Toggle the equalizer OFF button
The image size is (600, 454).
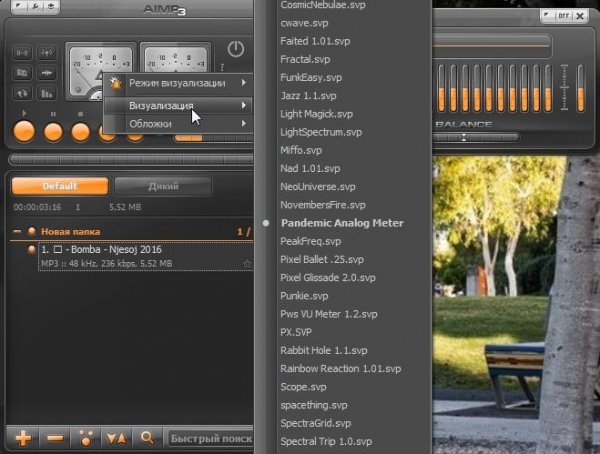[563, 16]
